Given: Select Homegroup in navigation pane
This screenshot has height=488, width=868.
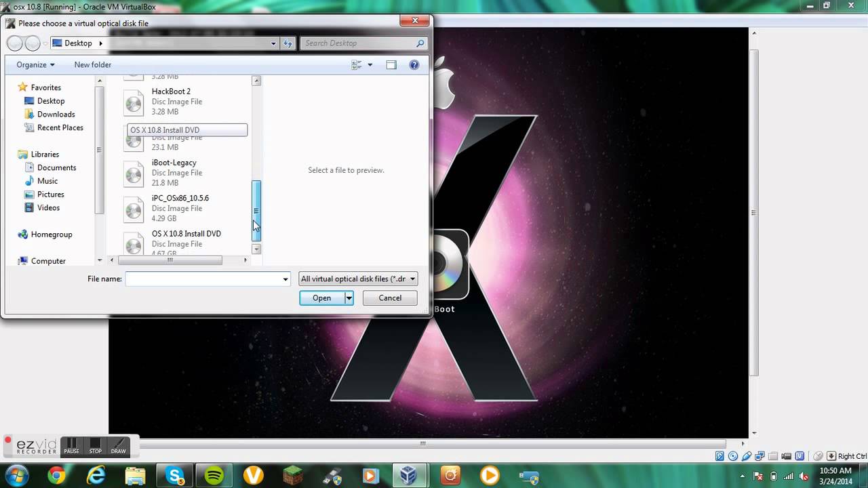Looking at the screenshot, I should pos(51,235).
